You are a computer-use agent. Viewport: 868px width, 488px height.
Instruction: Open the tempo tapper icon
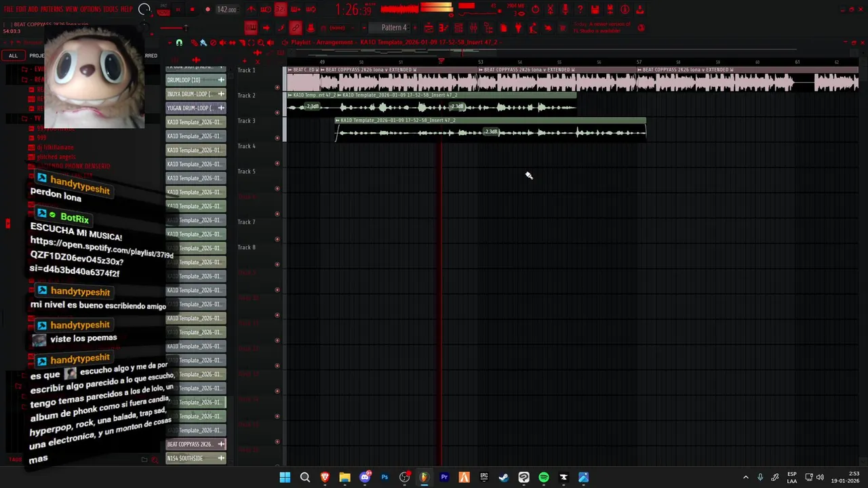(533, 28)
